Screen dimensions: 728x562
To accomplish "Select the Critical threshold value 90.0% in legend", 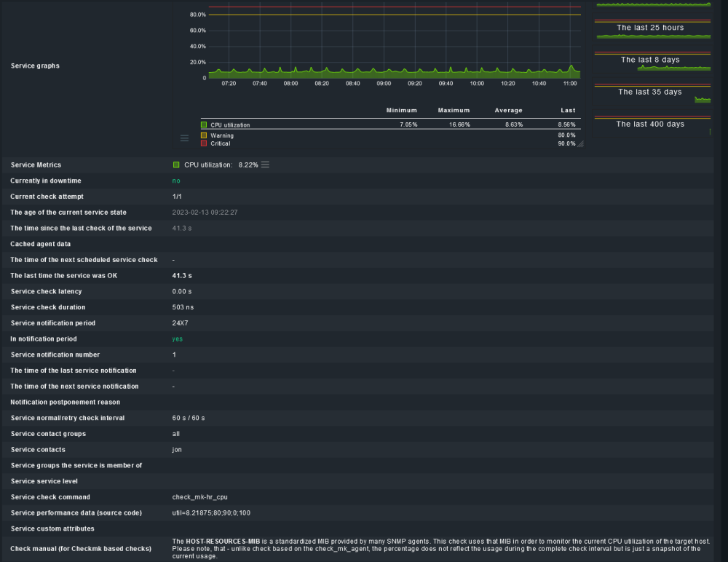I will 566,143.
